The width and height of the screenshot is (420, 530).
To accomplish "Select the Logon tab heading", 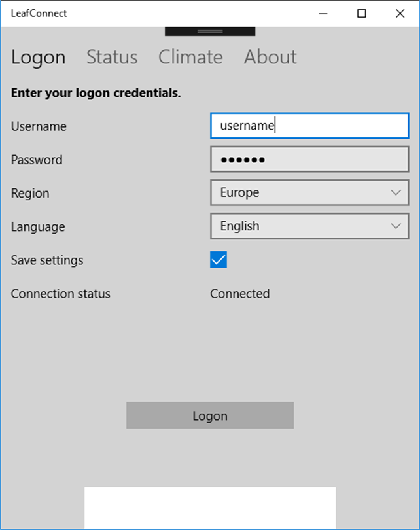I will 38,58.
